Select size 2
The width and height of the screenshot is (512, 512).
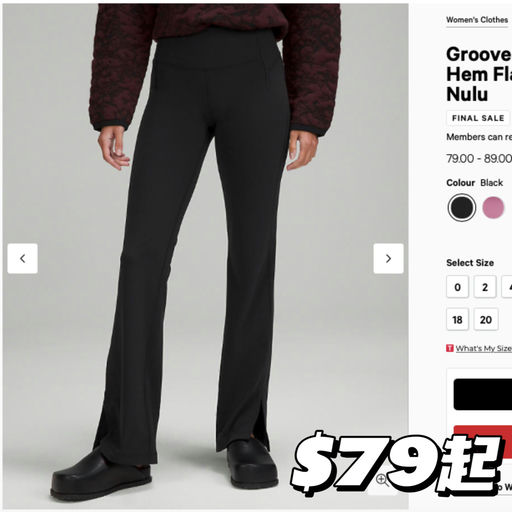pyautogui.click(x=485, y=287)
